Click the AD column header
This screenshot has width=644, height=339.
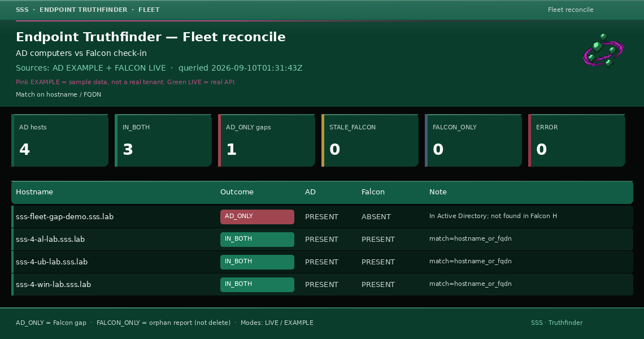coord(310,192)
